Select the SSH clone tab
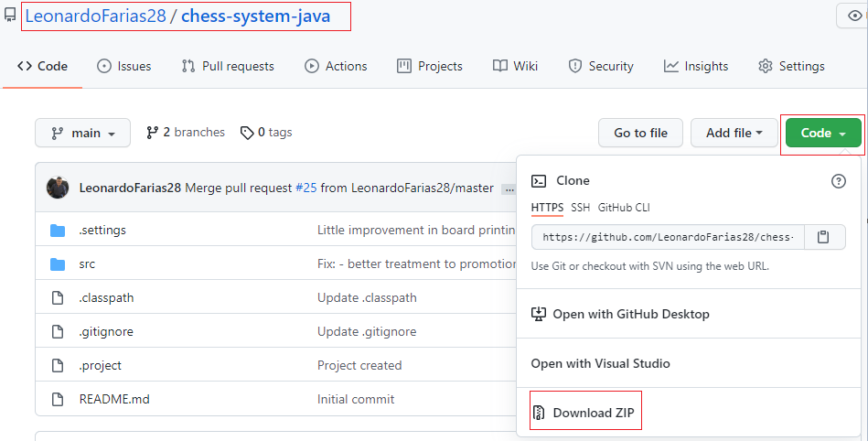Image resolution: width=868 pixels, height=441 pixels. (x=580, y=207)
